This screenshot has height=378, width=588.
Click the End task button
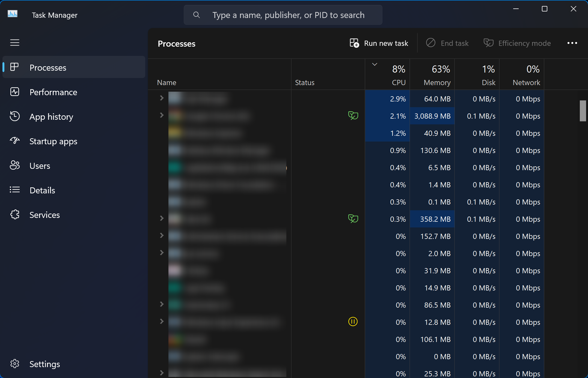(447, 43)
